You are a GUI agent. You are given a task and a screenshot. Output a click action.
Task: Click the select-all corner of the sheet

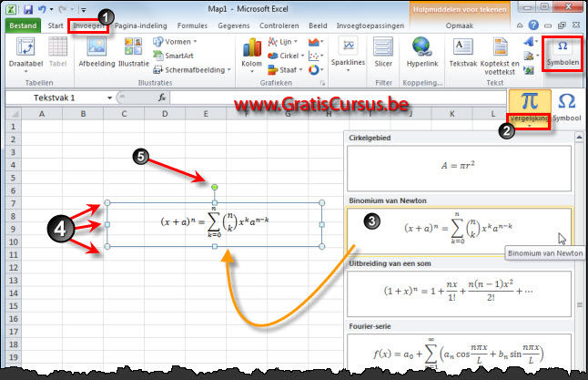coord(14,113)
